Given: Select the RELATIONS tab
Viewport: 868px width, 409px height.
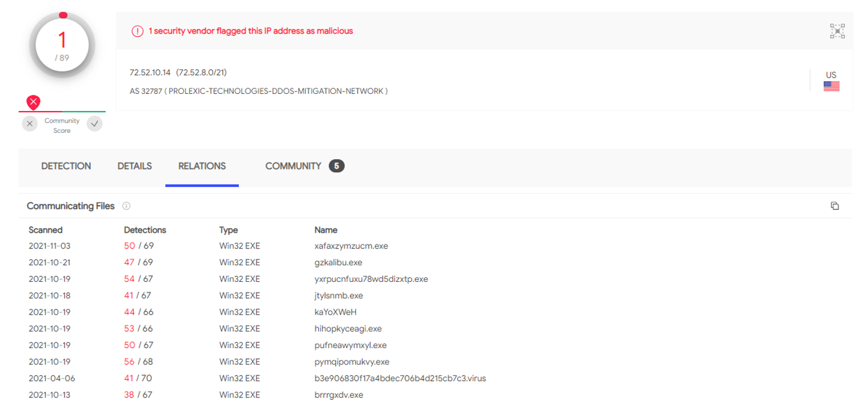Looking at the screenshot, I should [x=202, y=166].
